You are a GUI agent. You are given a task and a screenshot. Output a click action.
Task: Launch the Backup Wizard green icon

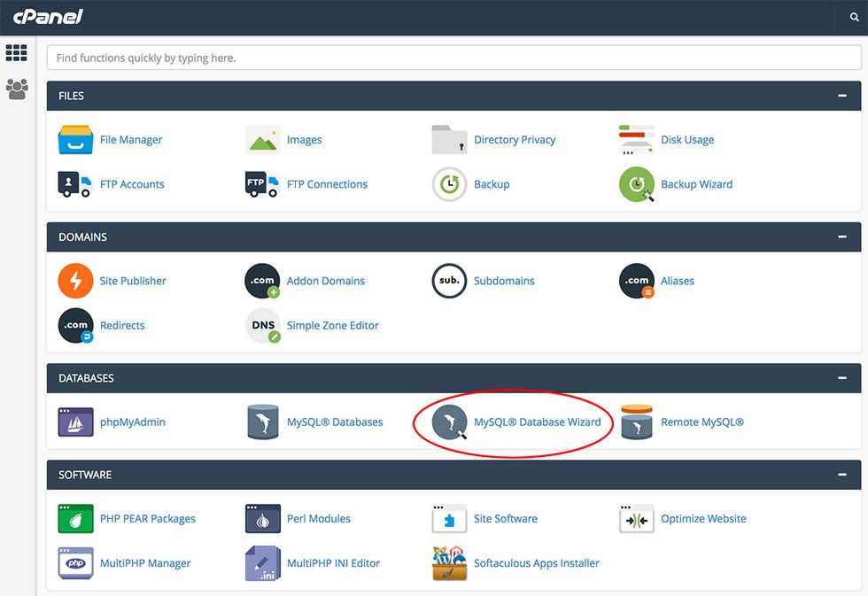click(x=637, y=184)
